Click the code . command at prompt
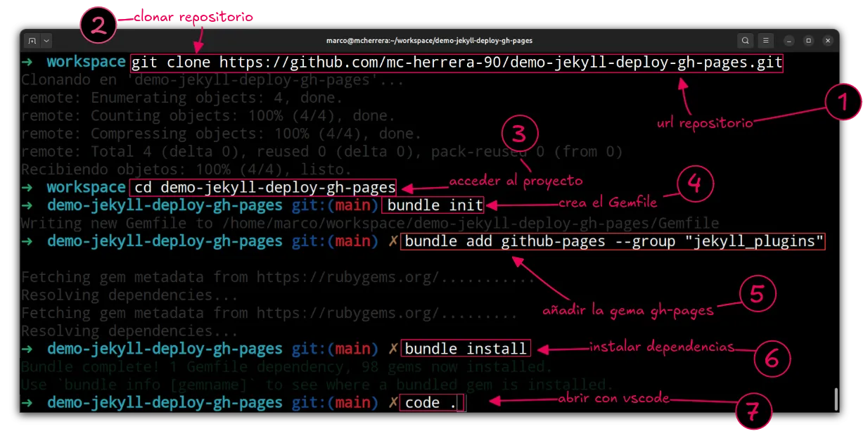Image resolution: width=868 pixels, height=436 pixels. (431, 403)
